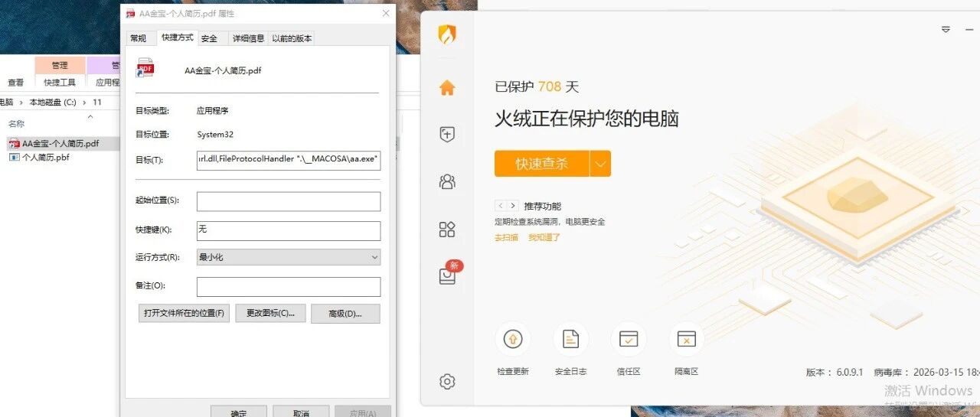Click the 高级 button
Screen dimensions: 980x417
(345, 313)
